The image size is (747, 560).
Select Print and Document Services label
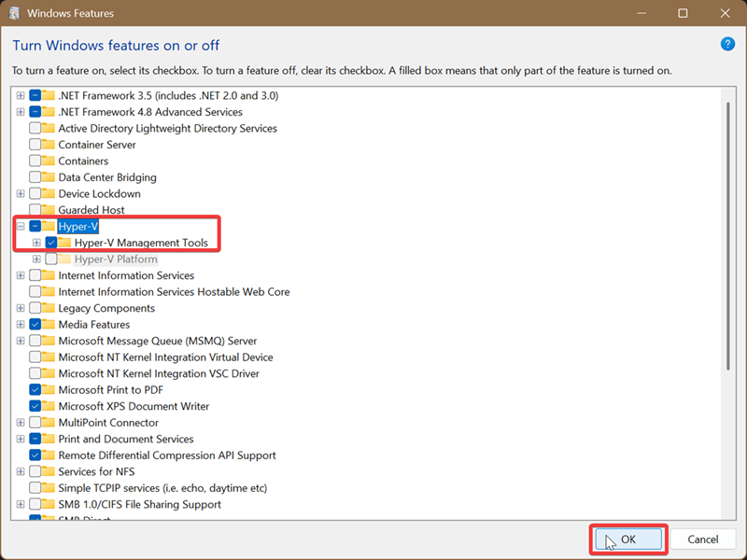point(126,439)
